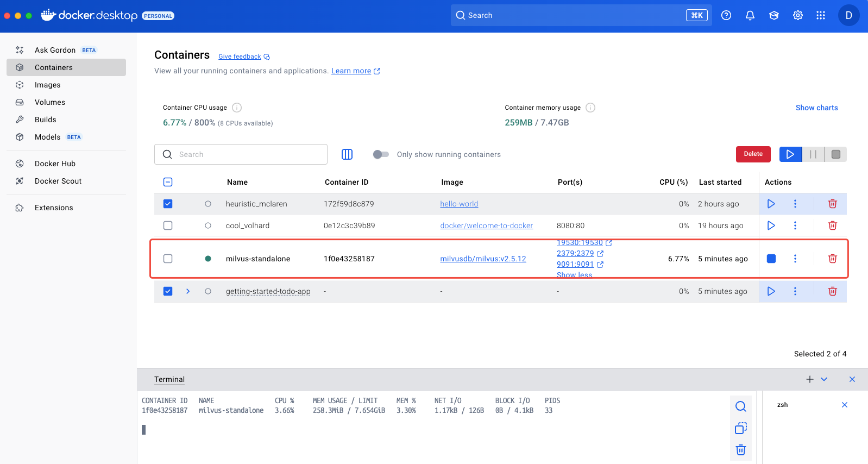The image size is (868, 464).
Task: Add a new terminal session
Action: 809,379
